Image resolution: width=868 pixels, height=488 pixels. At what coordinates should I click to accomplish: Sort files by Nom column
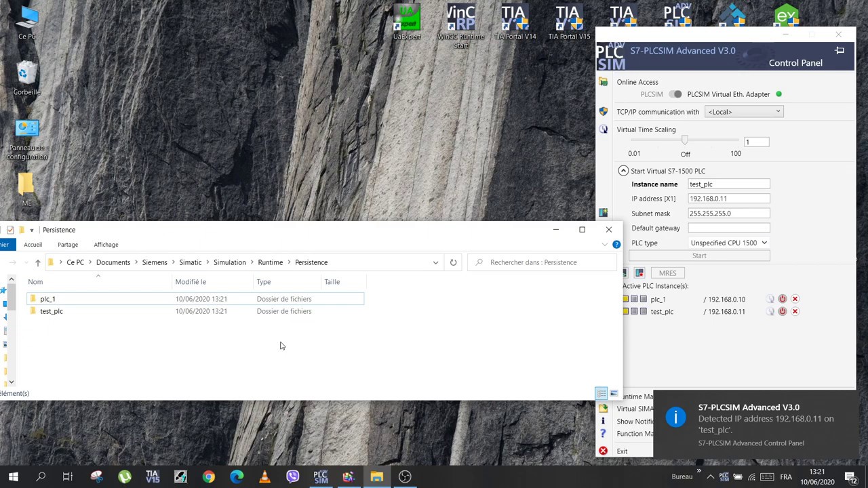100,282
